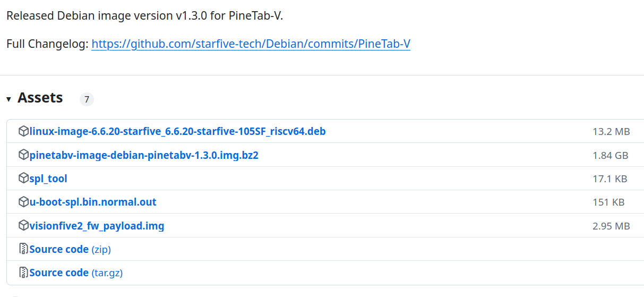The image size is (644, 297).
Task: Download Source code as zip
Action: pyautogui.click(x=70, y=249)
